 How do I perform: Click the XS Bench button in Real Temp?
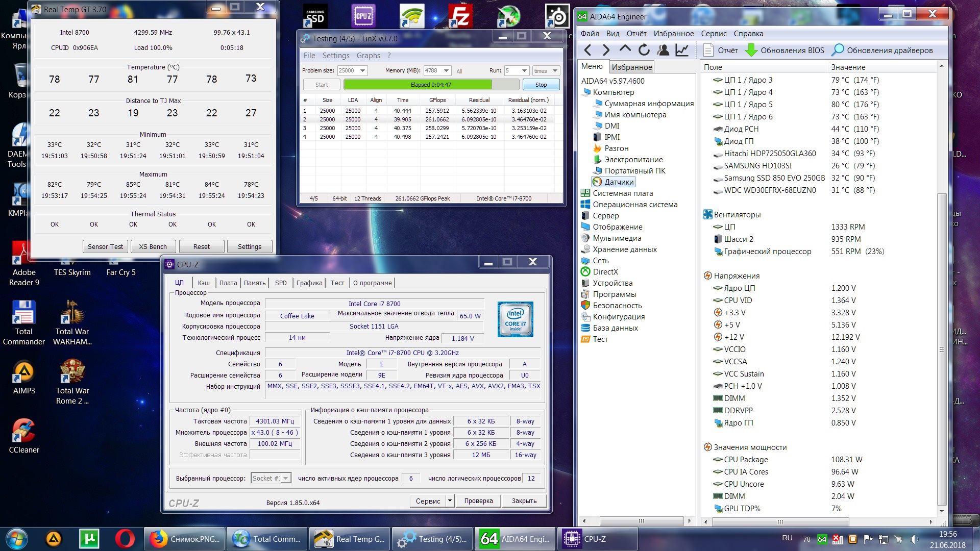(x=153, y=246)
